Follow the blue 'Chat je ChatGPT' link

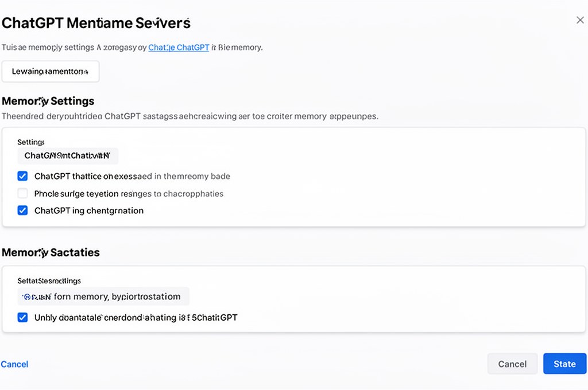(x=179, y=48)
